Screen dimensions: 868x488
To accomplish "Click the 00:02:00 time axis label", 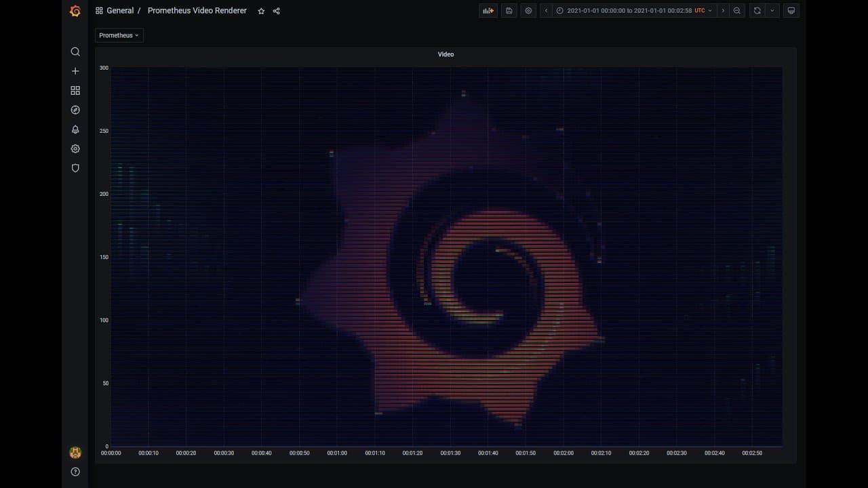I will (x=563, y=453).
